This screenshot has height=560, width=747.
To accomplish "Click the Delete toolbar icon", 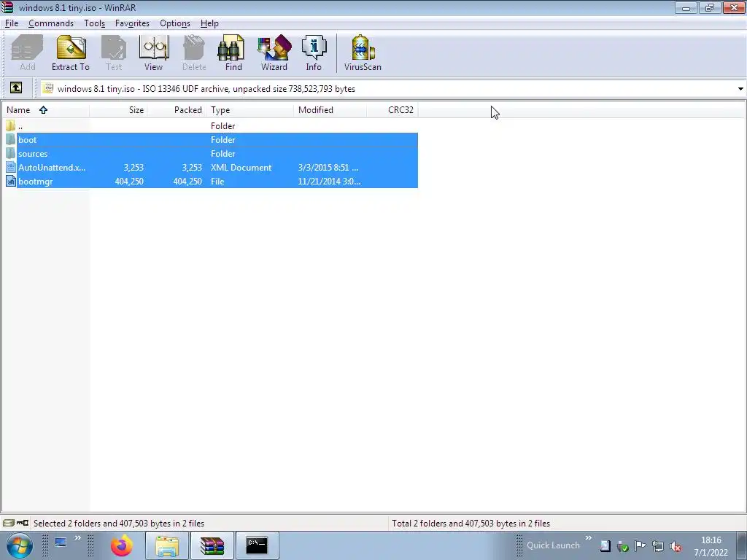I will pos(194,52).
